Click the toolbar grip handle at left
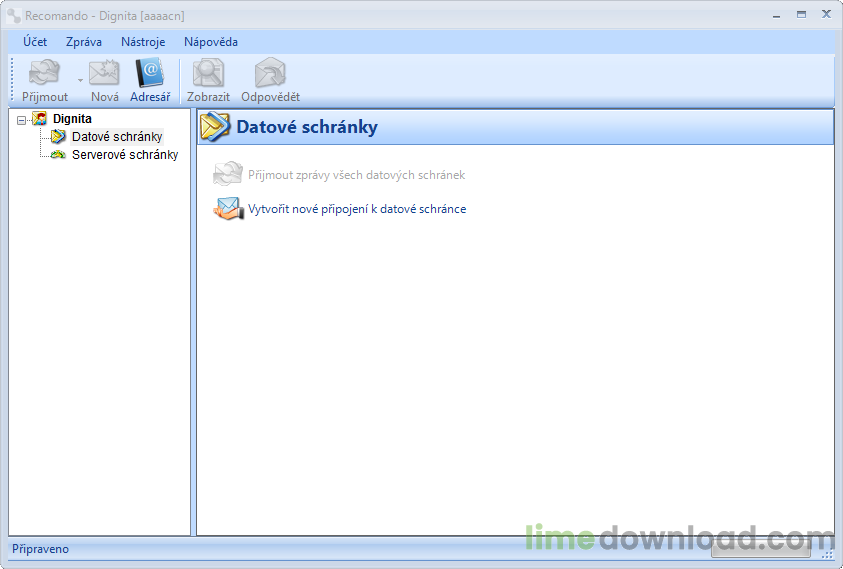Viewport: 843px width, 569px height. click(12, 80)
